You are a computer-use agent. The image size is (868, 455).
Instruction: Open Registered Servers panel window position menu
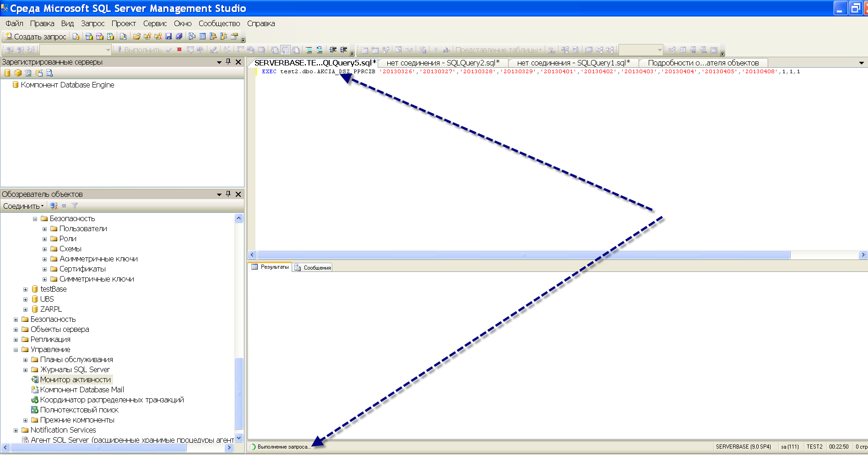[219, 62]
